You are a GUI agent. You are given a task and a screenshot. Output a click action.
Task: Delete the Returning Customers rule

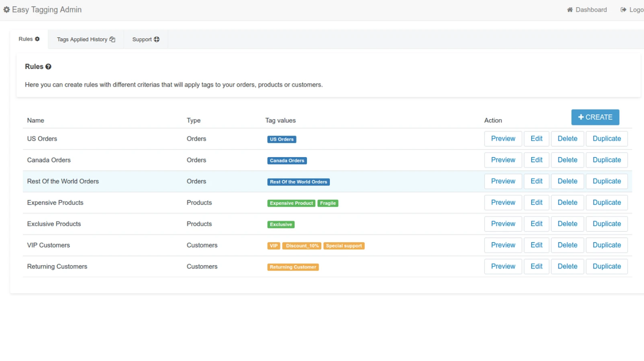[567, 266]
